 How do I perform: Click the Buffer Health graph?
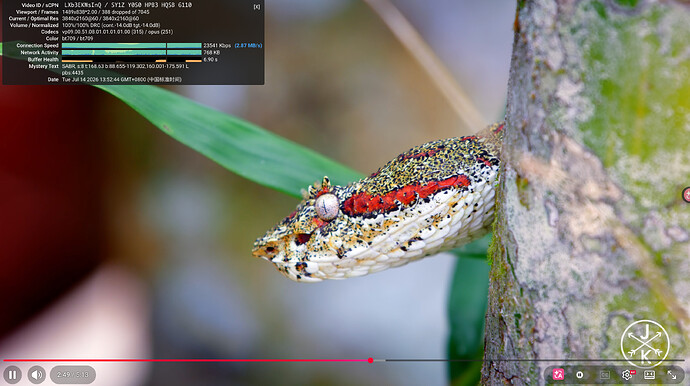pyautogui.click(x=132, y=59)
